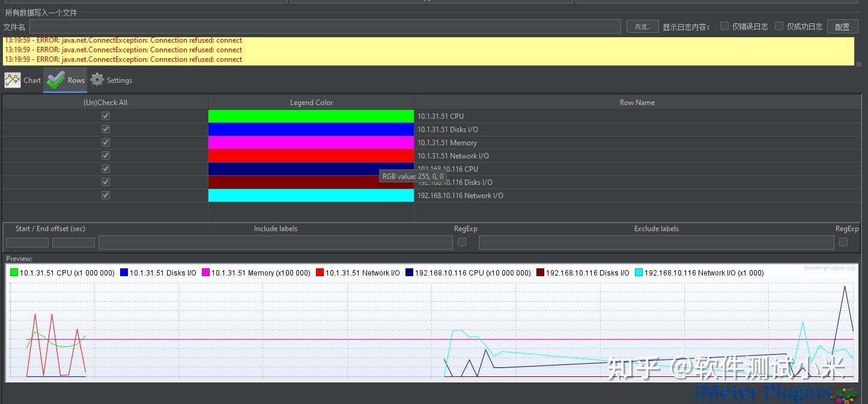
Task: Enable the 仅错误日志 checkbox
Action: 724,26
